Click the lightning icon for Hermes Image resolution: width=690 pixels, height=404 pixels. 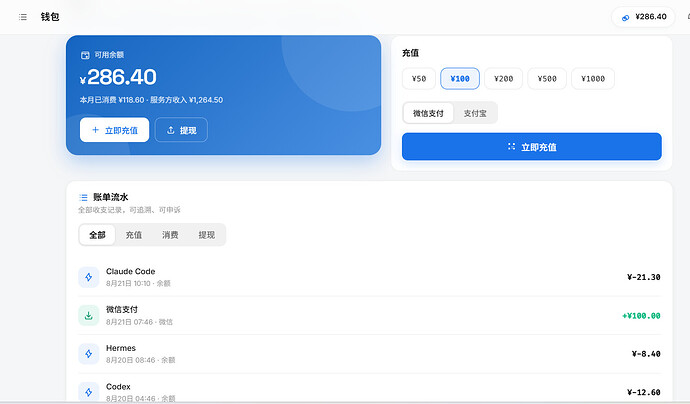pos(88,354)
